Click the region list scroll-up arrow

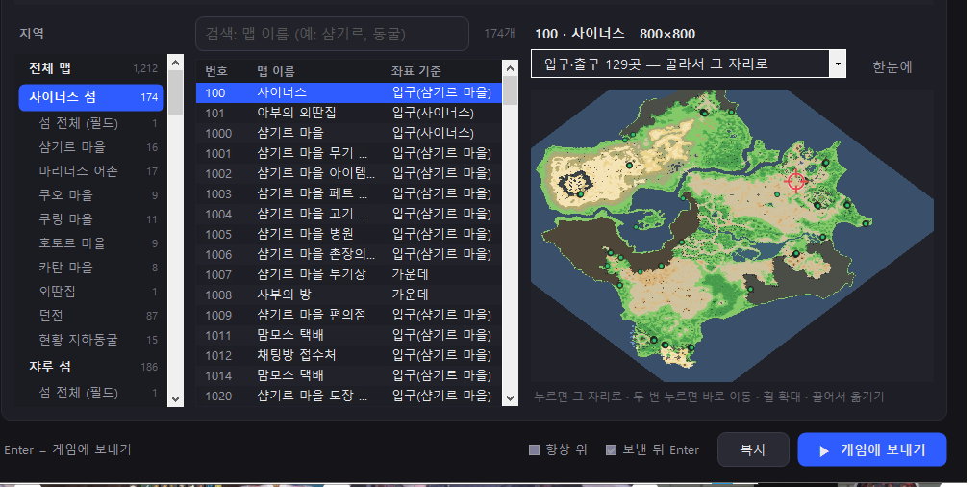coord(175,63)
